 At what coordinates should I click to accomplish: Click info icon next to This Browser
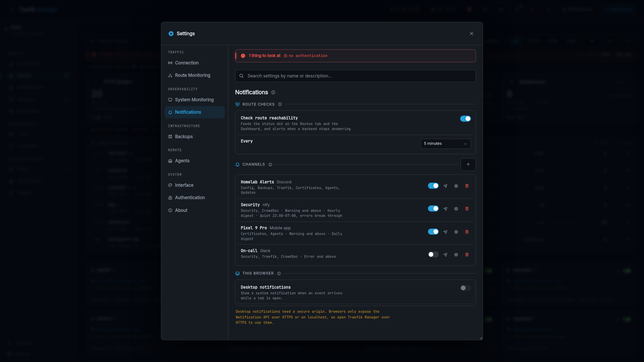(x=279, y=274)
